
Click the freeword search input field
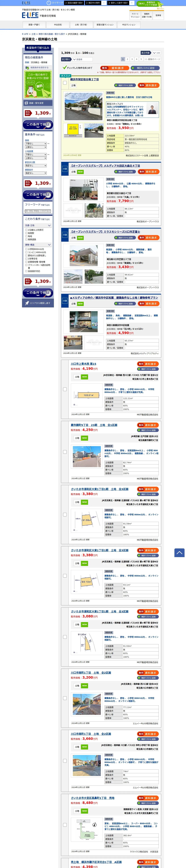tap(38, 211)
